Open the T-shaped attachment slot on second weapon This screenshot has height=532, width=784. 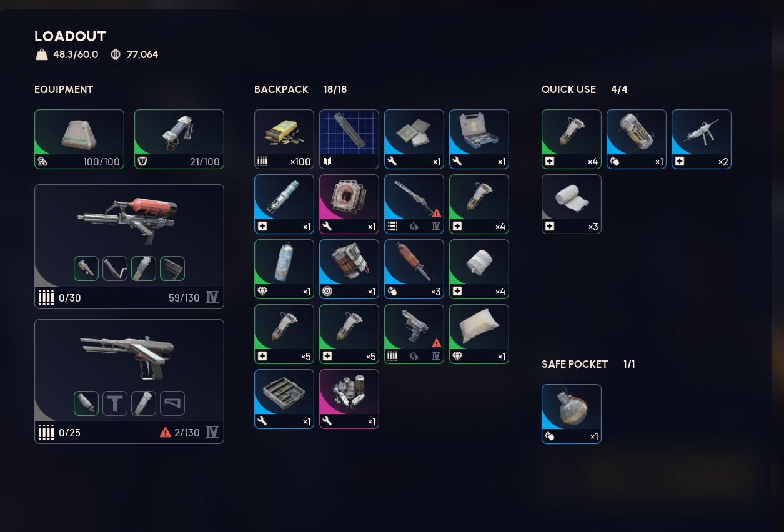pos(115,403)
